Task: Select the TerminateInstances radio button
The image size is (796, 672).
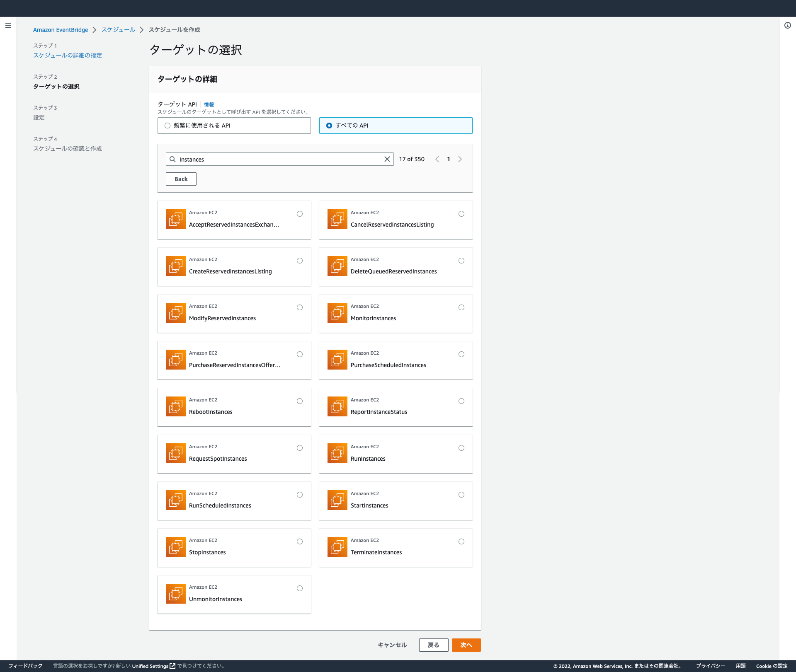Action: click(x=461, y=541)
